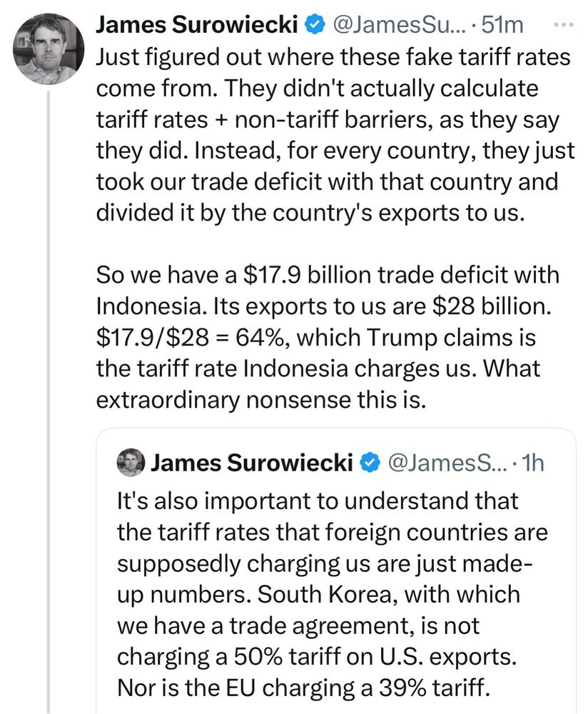Viewport: 588px width, 714px height.
Task: Click the 'South Korea, with which' line
Action: pyautogui.click(x=318, y=594)
